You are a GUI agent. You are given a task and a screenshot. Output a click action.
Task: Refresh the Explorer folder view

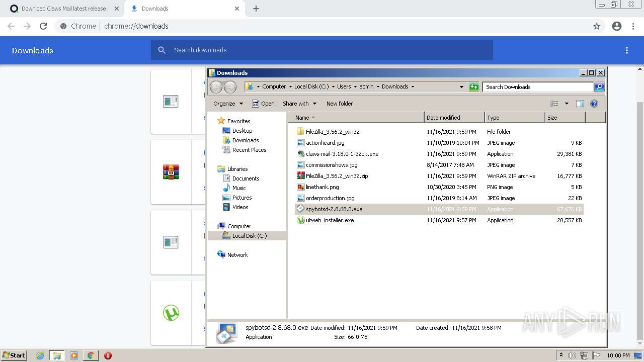(x=474, y=86)
